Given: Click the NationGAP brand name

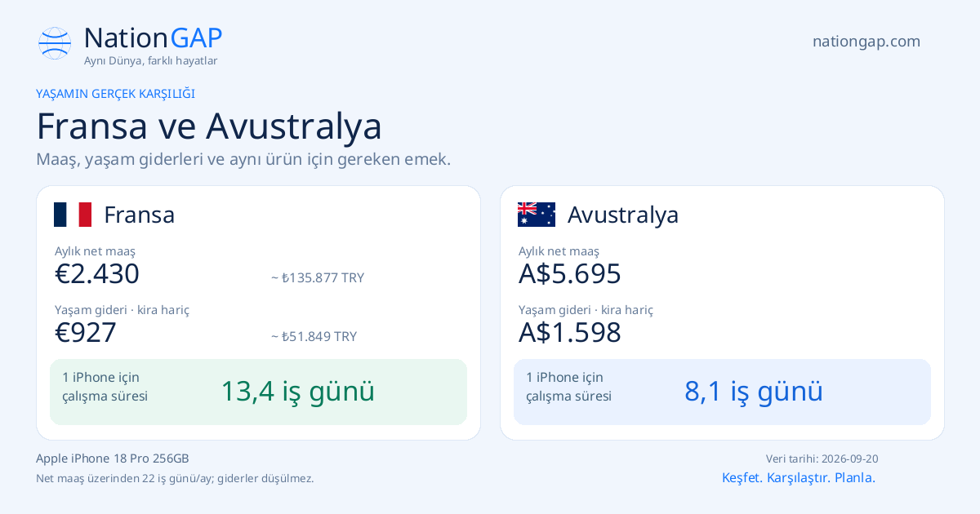Looking at the screenshot, I should coord(153,38).
